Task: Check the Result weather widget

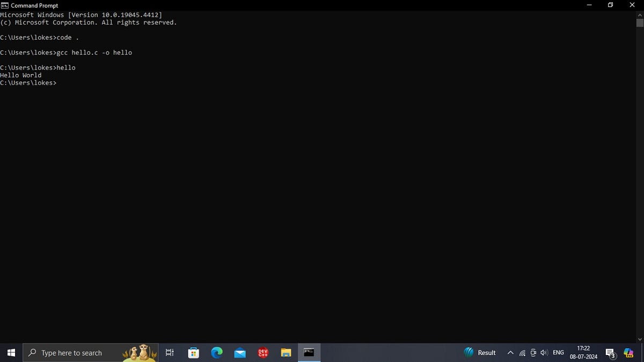Action: (479, 352)
